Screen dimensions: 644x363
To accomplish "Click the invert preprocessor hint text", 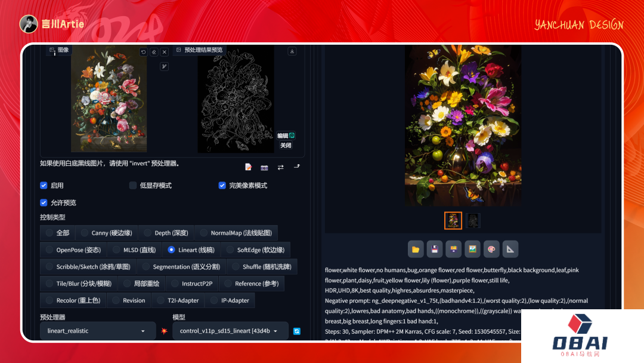I will [x=110, y=163].
